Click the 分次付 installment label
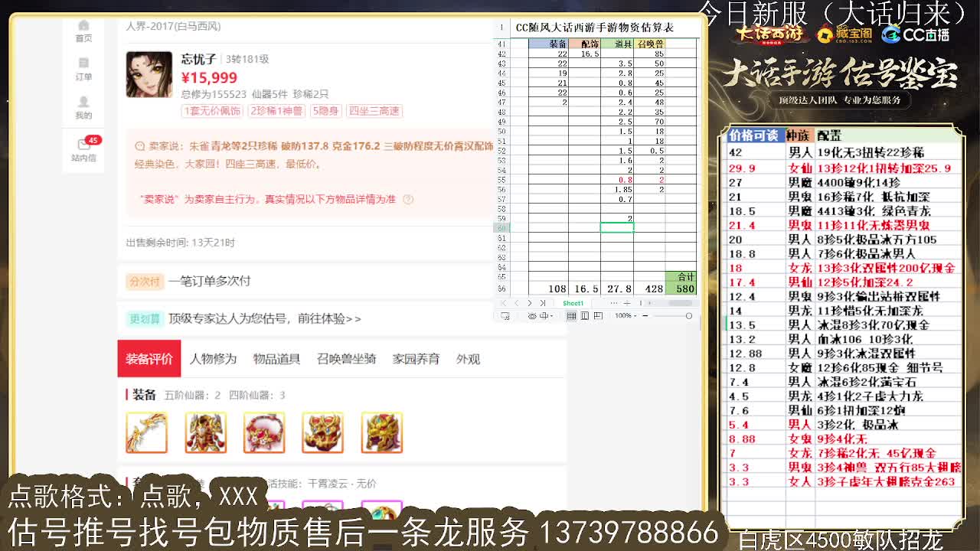The width and height of the screenshot is (980, 551). [144, 281]
